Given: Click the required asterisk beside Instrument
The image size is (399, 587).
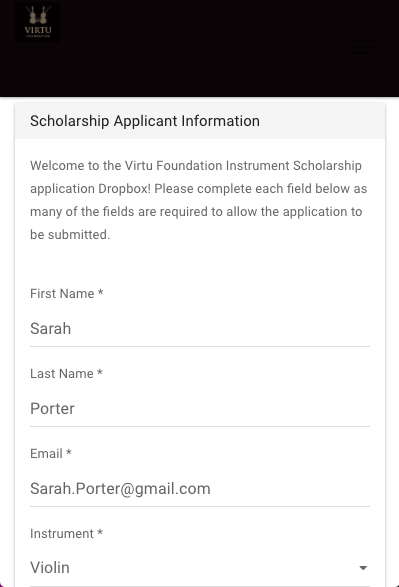Looking at the screenshot, I should [x=100, y=532].
